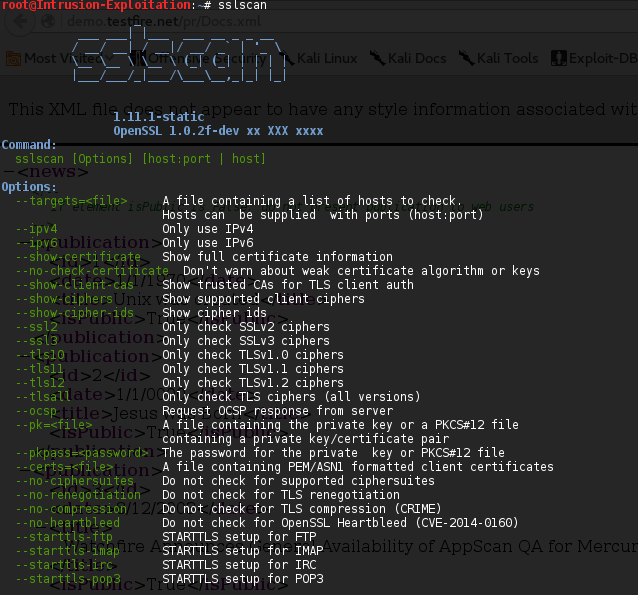
Task: Click 'Only check TLSv1.2 ciphers' description
Action: click(253, 383)
